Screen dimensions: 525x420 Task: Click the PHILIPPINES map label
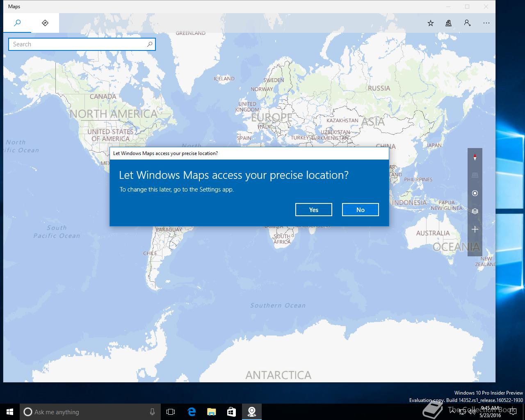pyautogui.click(x=418, y=180)
